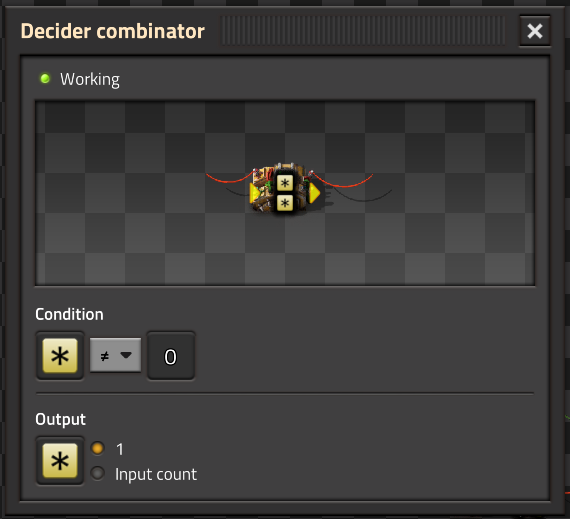This screenshot has height=519, width=570.
Task: Open the ≠ comparator dropdown
Action: (116, 355)
